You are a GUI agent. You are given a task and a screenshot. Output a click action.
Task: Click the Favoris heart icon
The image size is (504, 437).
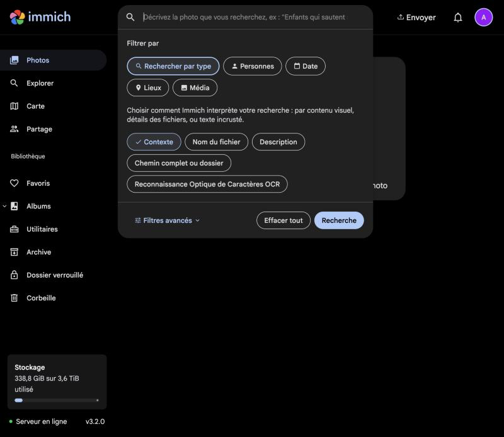pyautogui.click(x=14, y=183)
